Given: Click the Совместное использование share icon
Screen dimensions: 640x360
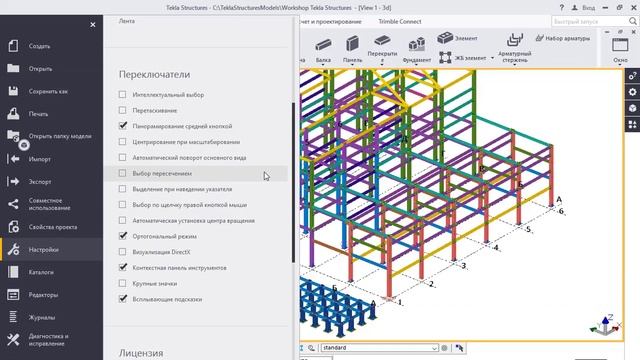Looking at the screenshot, I should tap(13, 204).
